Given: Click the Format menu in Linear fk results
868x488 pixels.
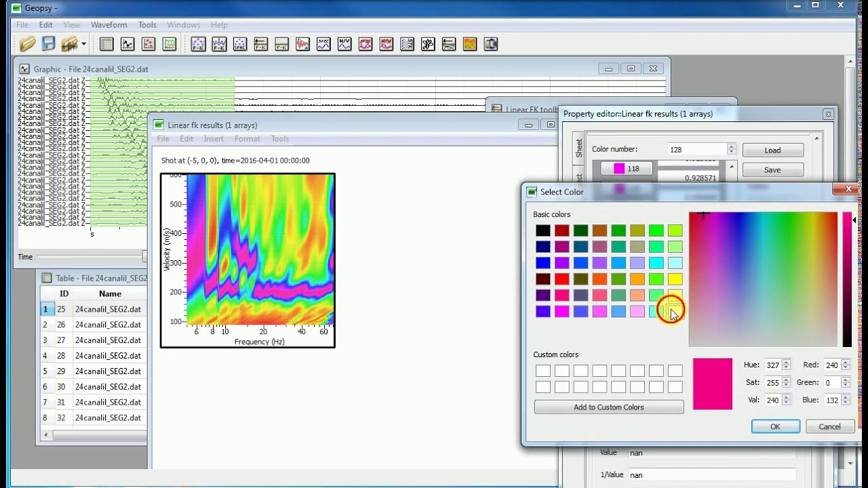Looking at the screenshot, I should pos(247,139).
